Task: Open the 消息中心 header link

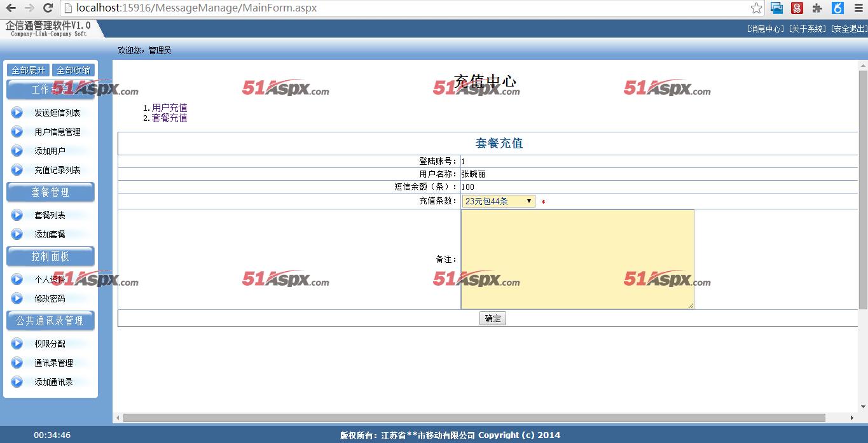Action: [766, 29]
